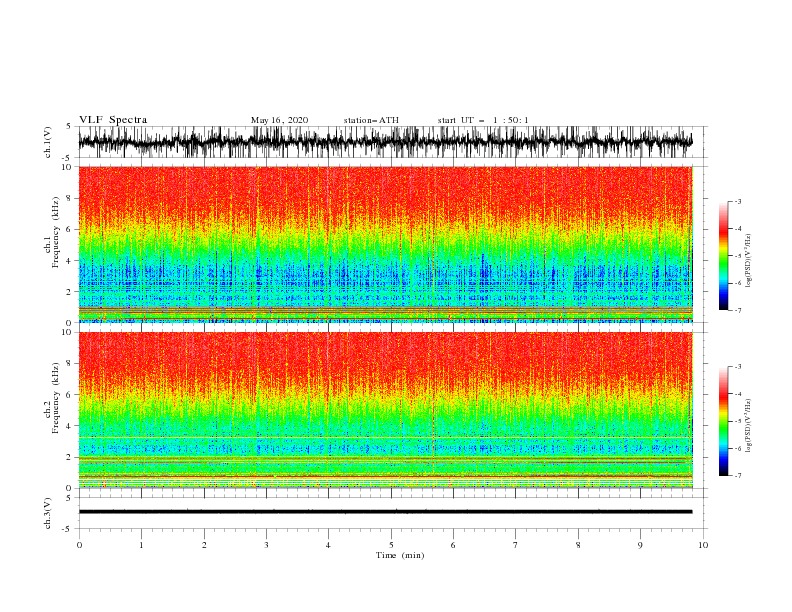This screenshot has width=792, height=612.
Task: Select the date text "May 16, 2020"
Action: [x=279, y=120]
